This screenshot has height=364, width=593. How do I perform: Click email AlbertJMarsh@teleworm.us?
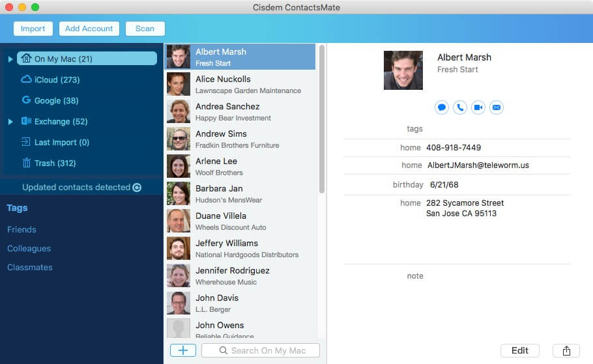tap(478, 165)
